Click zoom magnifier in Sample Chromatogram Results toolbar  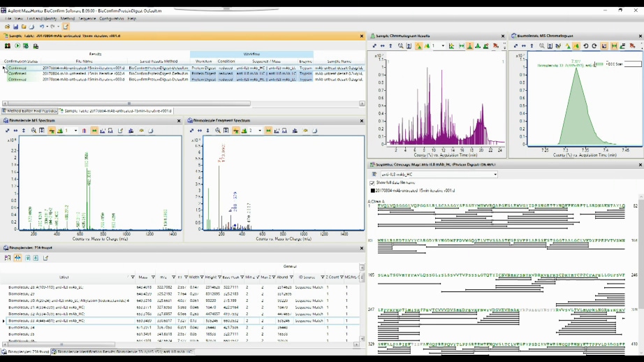click(401, 46)
